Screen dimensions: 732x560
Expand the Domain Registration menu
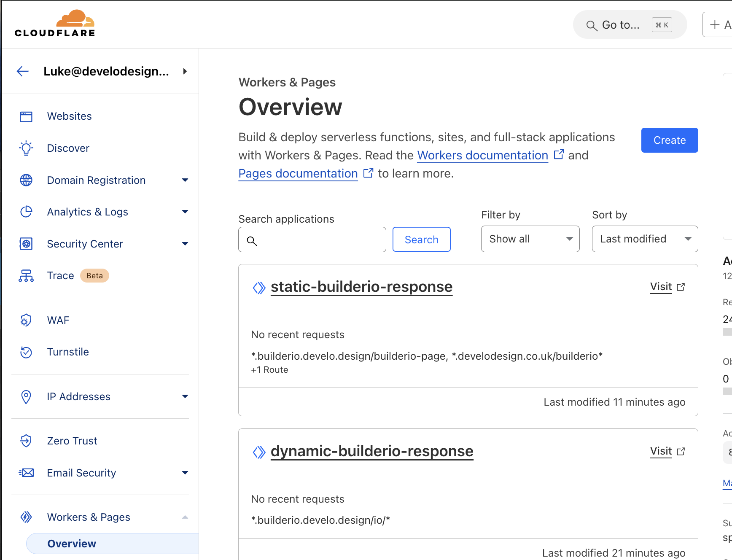(x=185, y=180)
